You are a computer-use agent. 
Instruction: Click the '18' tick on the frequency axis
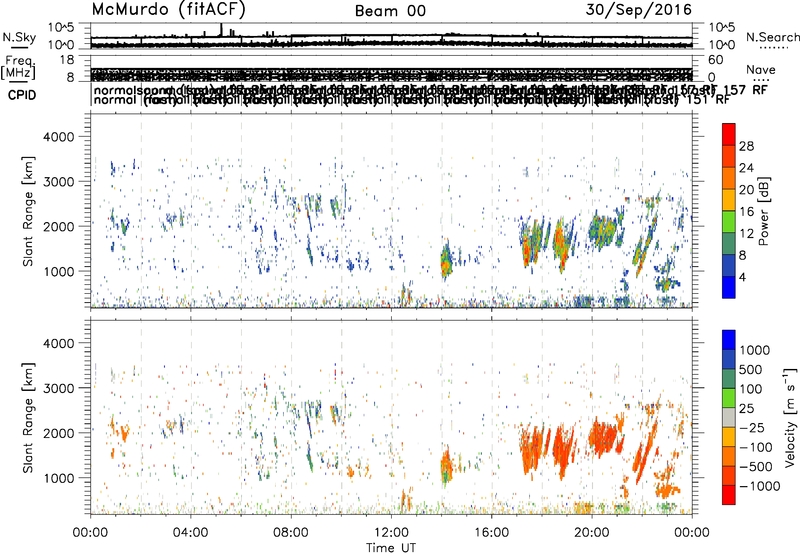(x=67, y=60)
